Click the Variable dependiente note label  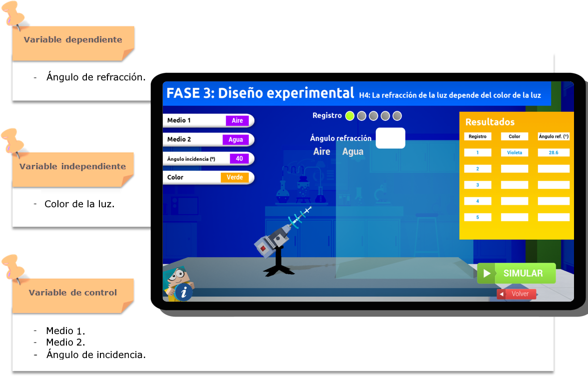click(x=73, y=40)
